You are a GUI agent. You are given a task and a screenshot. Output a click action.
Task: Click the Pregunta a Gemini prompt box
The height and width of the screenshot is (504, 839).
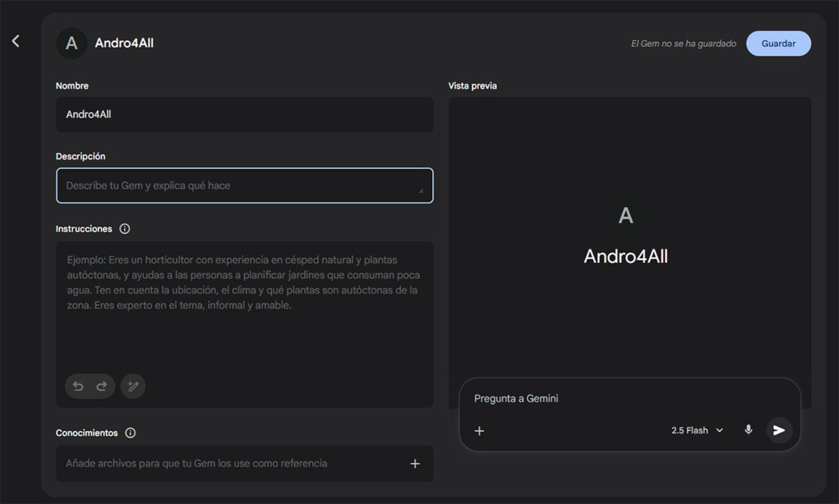coord(612,399)
